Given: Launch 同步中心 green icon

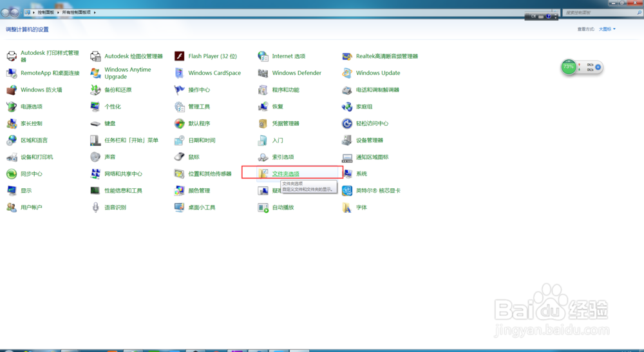Looking at the screenshot, I should pos(12,174).
